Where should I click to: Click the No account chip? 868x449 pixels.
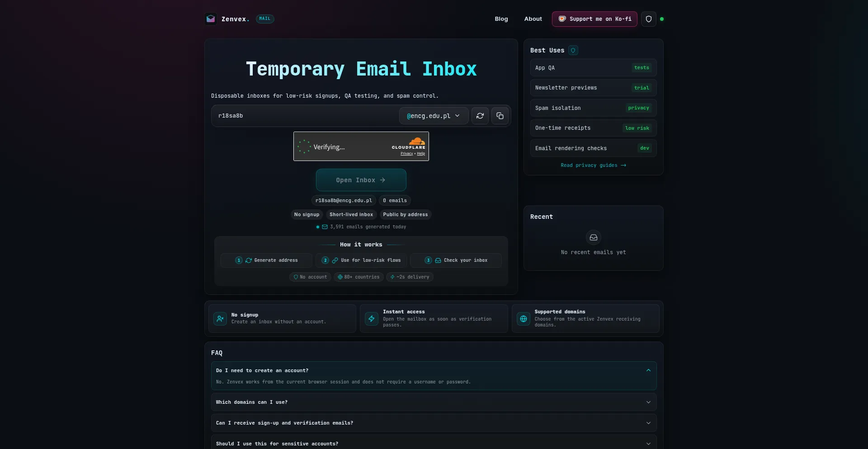pos(310,277)
